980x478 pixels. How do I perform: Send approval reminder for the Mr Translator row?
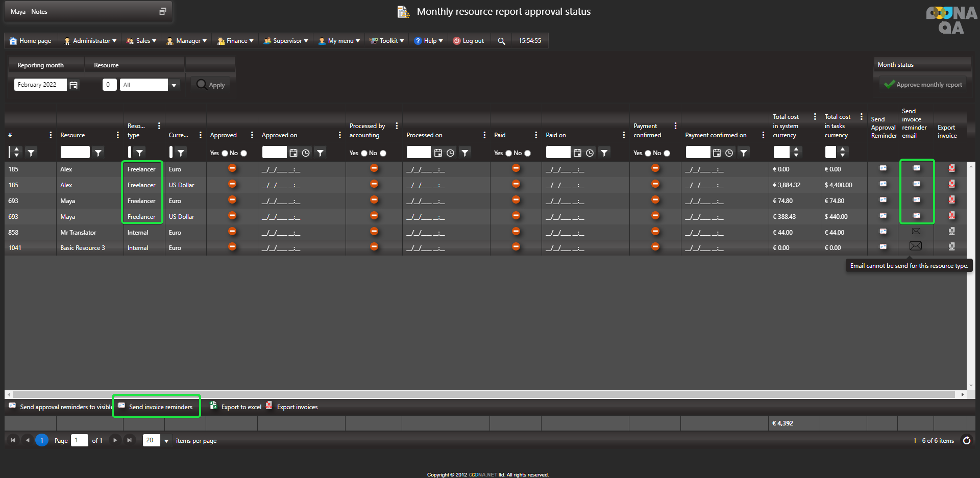pos(883,232)
